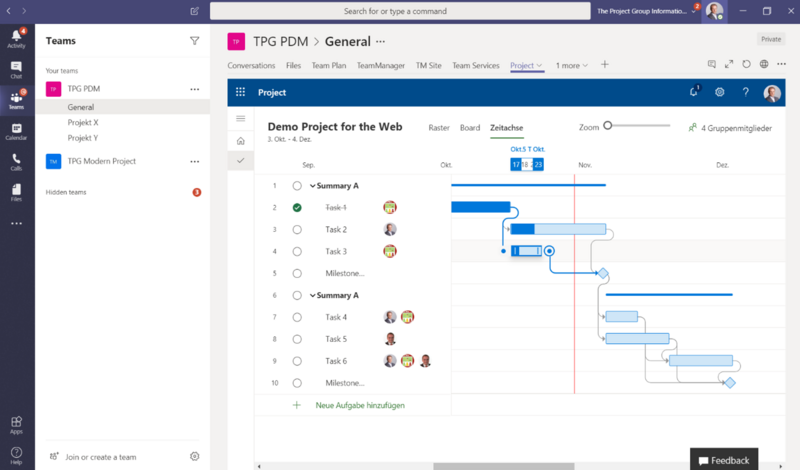Image resolution: width=800 pixels, height=470 pixels.
Task: Click the checkmark icon in the Project side rail
Action: pos(241,160)
